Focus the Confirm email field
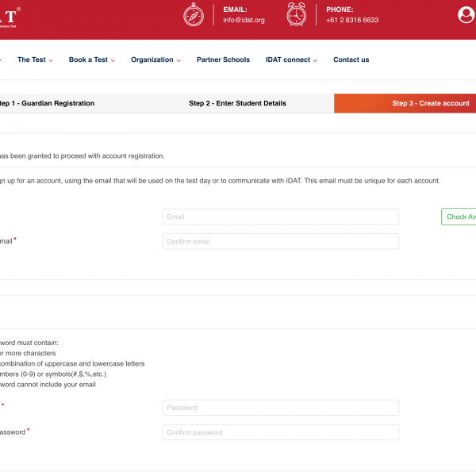 pos(281,241)
